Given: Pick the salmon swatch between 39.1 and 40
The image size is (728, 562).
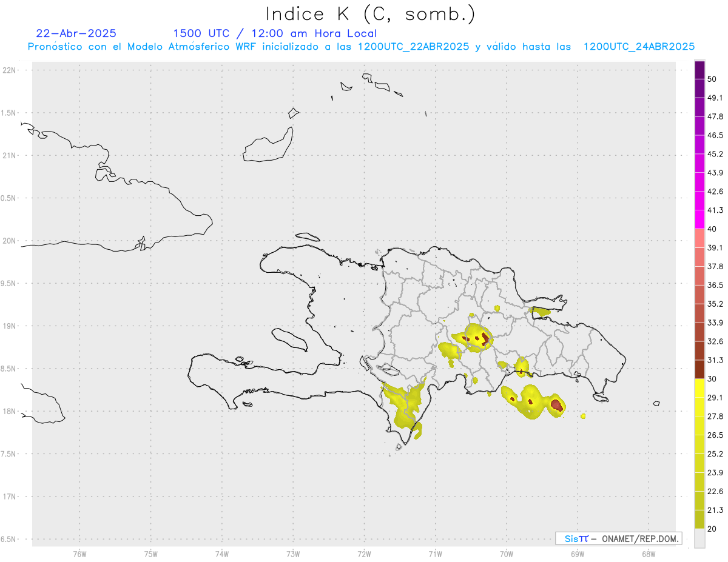Looking at the screenshot, I should (699, 238).
